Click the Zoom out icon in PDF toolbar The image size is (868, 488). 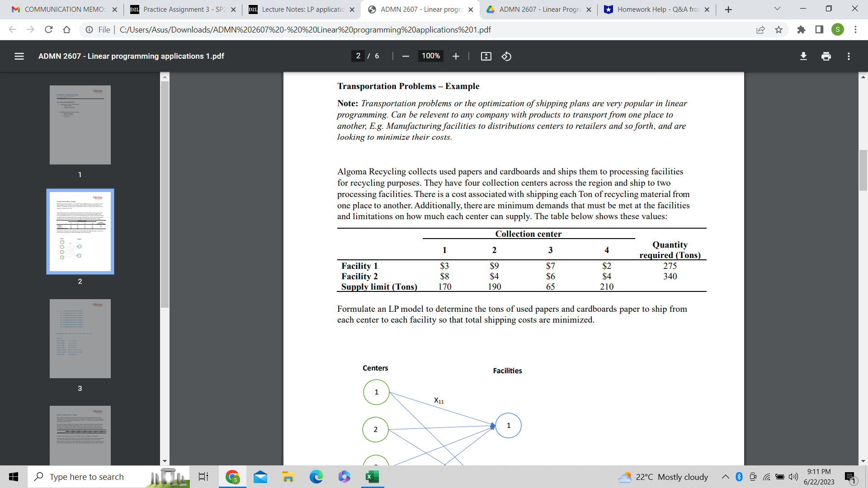click(405, 56)
